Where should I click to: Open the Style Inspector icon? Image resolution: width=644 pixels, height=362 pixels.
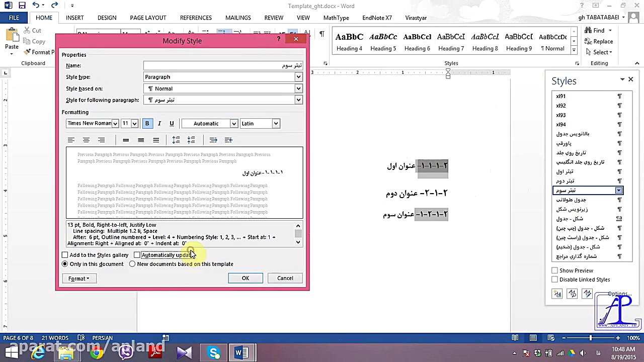[572, 294]
